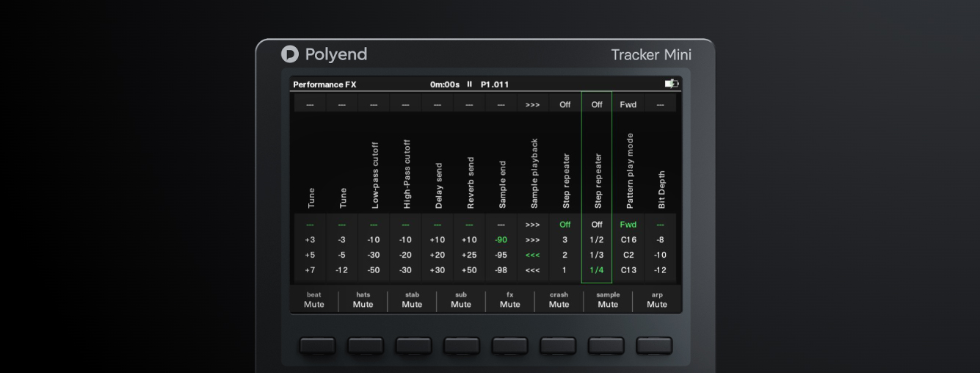Select the green Fwd pattern mode value
Image resolution: width=980 pixels, height=373 pixels.
click(x=628, y=225)
